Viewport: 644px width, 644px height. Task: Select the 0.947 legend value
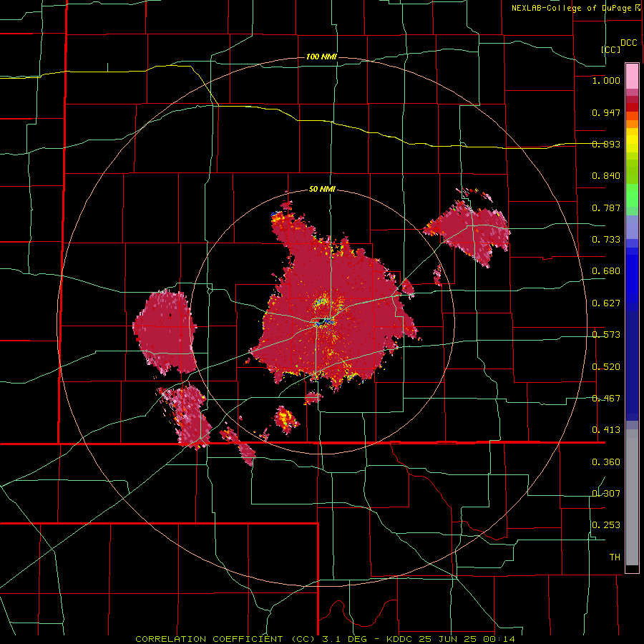pos(606,112)
